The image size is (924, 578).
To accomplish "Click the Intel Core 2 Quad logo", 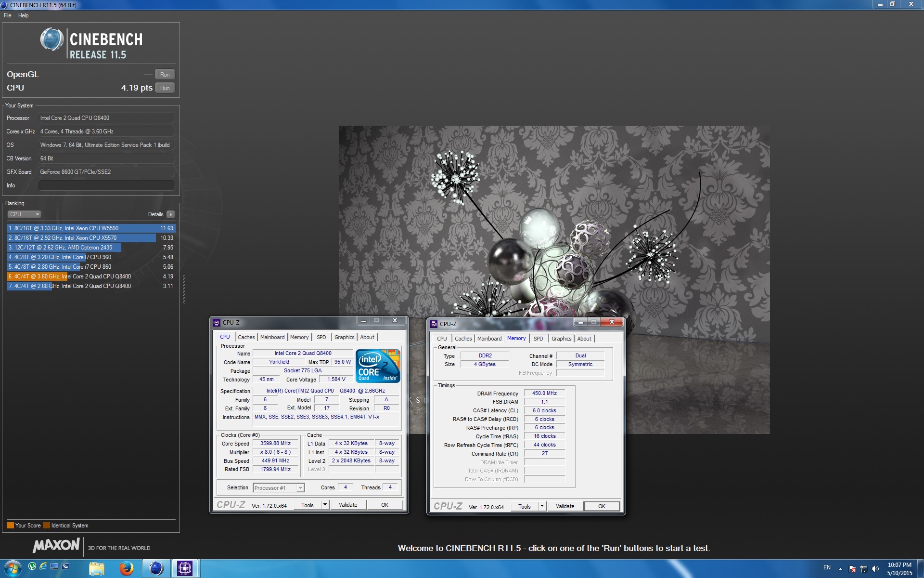I will pyautogui.click(x=378, y=366).
